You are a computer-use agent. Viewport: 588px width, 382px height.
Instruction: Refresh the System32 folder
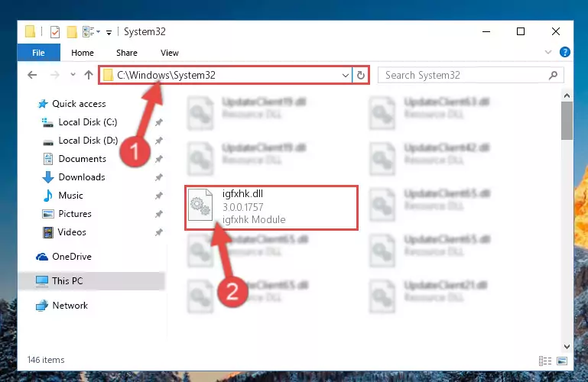point(361,76)
